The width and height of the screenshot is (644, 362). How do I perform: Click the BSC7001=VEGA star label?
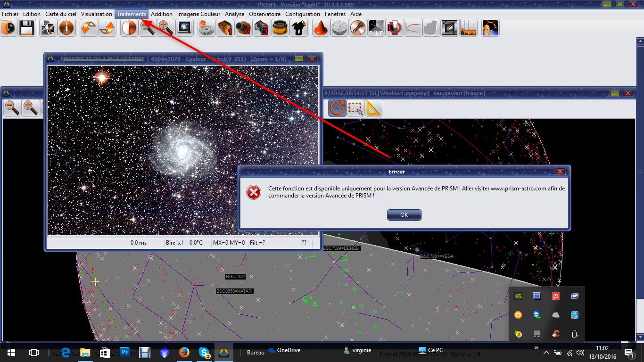point(437,256)
